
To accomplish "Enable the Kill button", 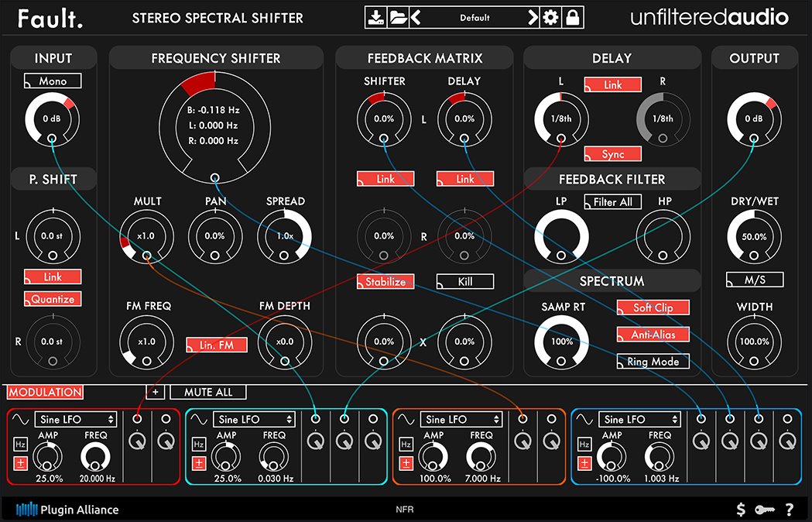I will point(465,282).
